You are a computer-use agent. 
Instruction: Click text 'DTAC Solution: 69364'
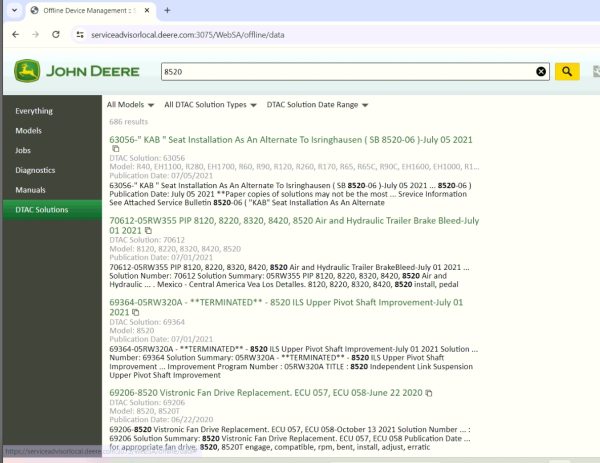pyautogui.click(x=147, y=322)
